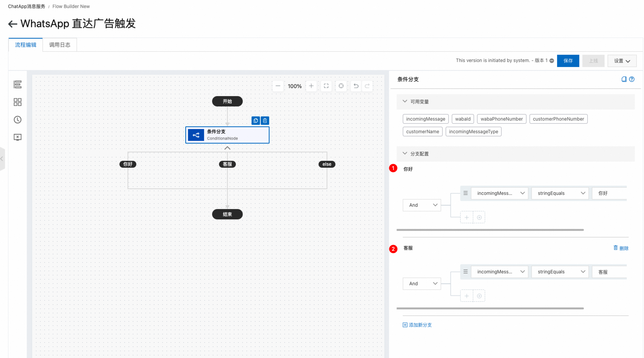Click the locate center target icon
This screenshot has width=644, height=358.
coord(341,86)
